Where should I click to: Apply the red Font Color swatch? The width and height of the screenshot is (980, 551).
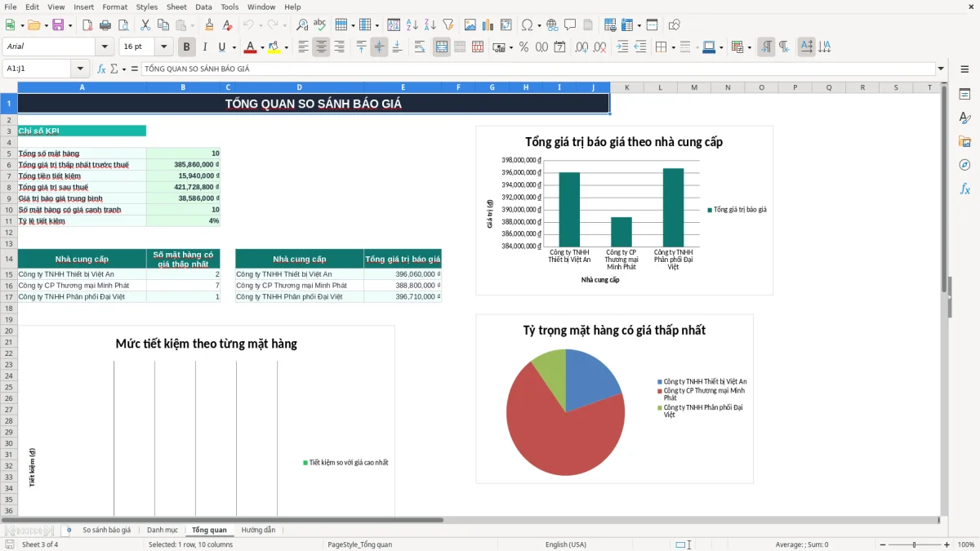(251, 47)
